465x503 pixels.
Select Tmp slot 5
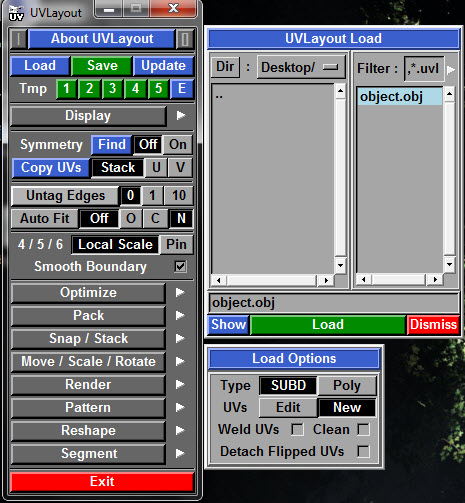point(158,89)
